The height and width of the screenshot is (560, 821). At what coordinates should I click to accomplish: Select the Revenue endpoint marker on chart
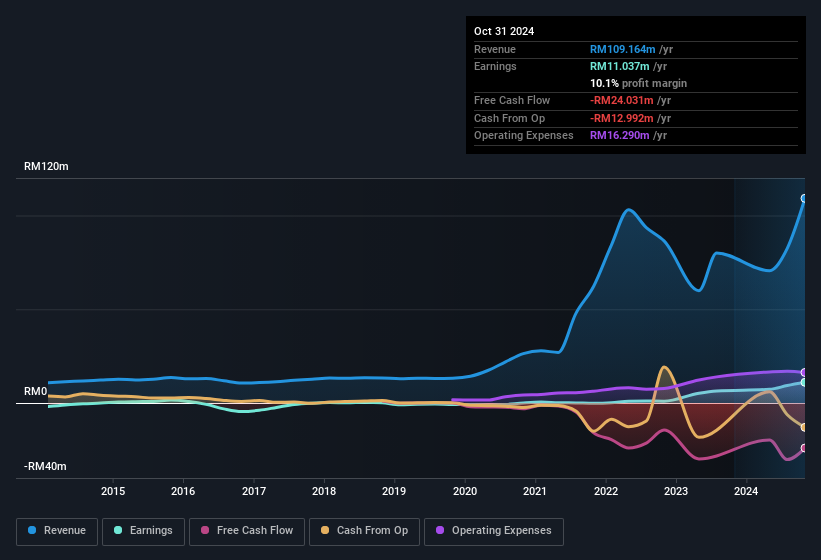pyautogui.click(x=804, y=198)
